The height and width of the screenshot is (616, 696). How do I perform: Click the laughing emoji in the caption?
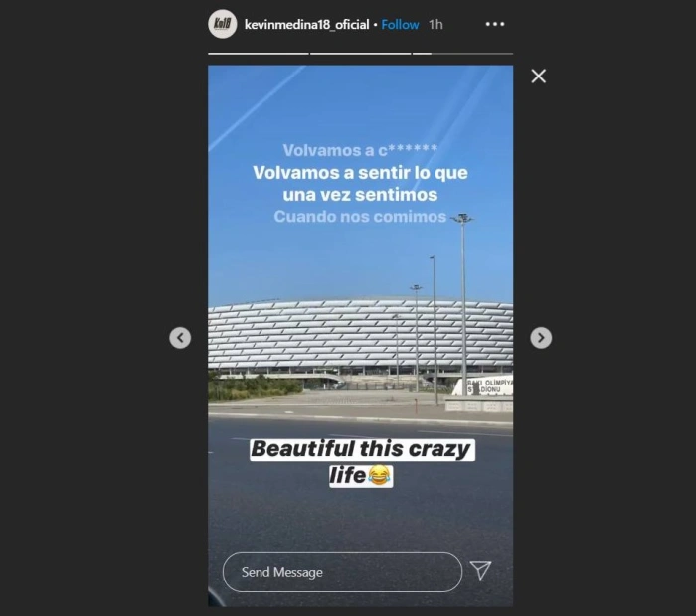tap(379, 475)
